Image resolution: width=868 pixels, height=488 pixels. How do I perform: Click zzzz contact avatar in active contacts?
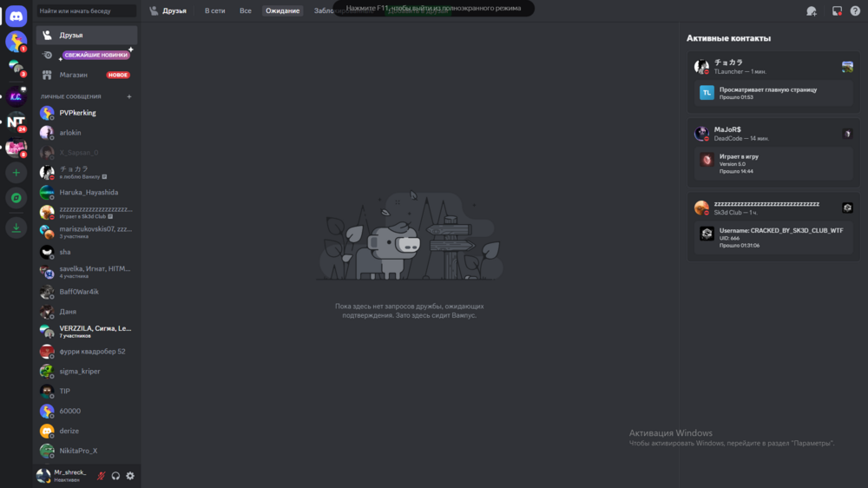click(x=701, y=208)
